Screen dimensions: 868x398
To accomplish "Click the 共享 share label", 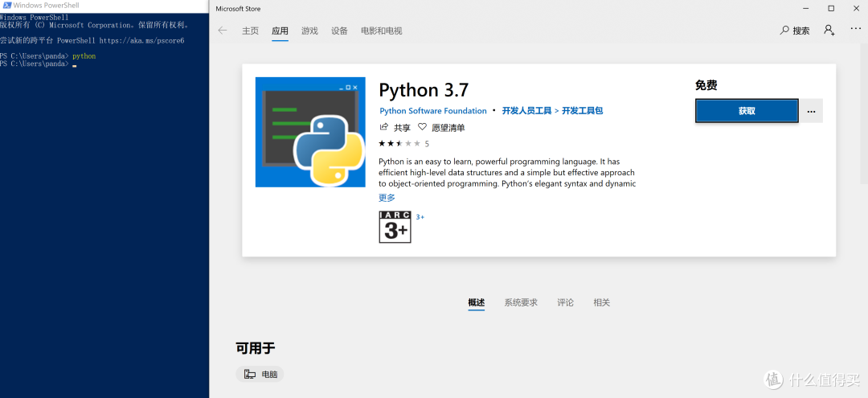I will click(402, 128).
